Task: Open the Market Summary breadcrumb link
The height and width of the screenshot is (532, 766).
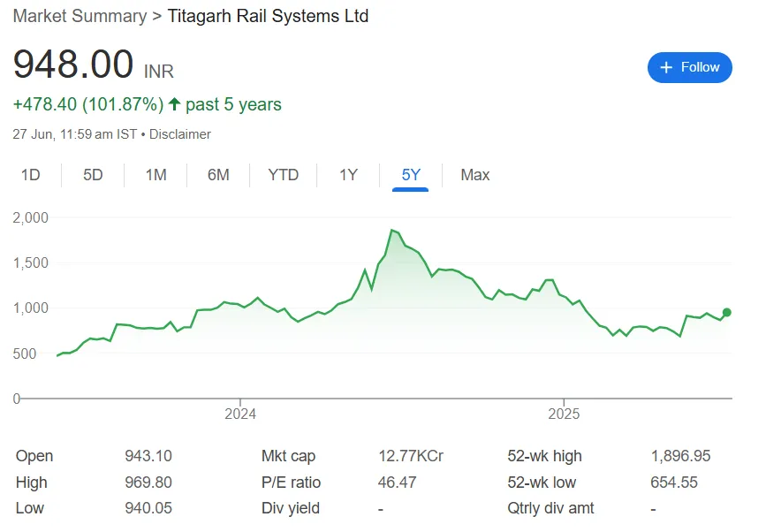Action: pyautogui.click(x=80, y=16)
